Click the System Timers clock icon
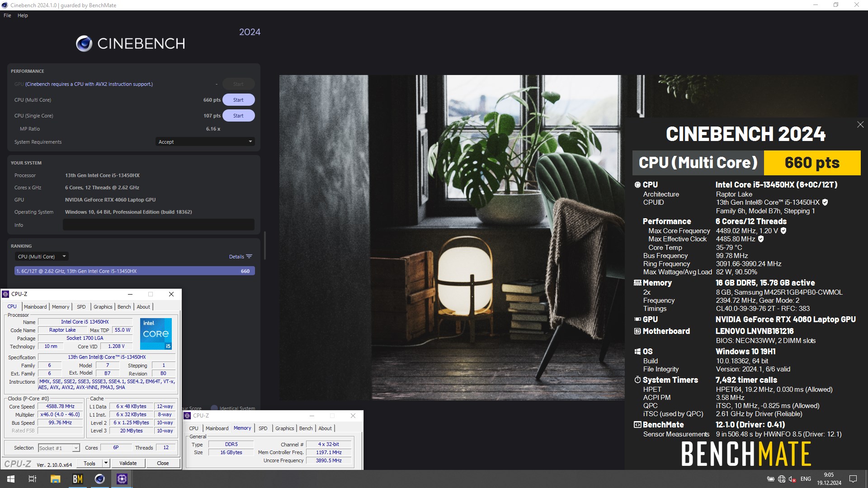This screenshot has width=868, height=488. click(637, 380)
